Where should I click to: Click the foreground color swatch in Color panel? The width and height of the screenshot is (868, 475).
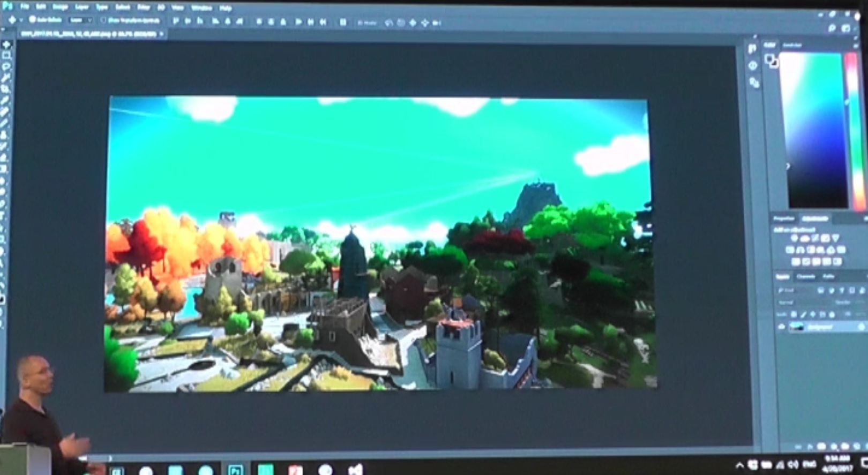769,59
